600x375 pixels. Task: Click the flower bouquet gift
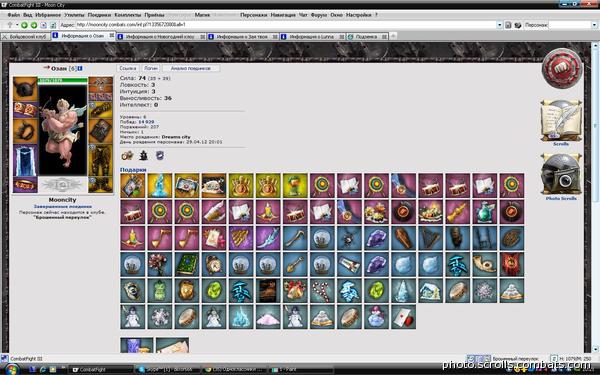coord(160,264)
